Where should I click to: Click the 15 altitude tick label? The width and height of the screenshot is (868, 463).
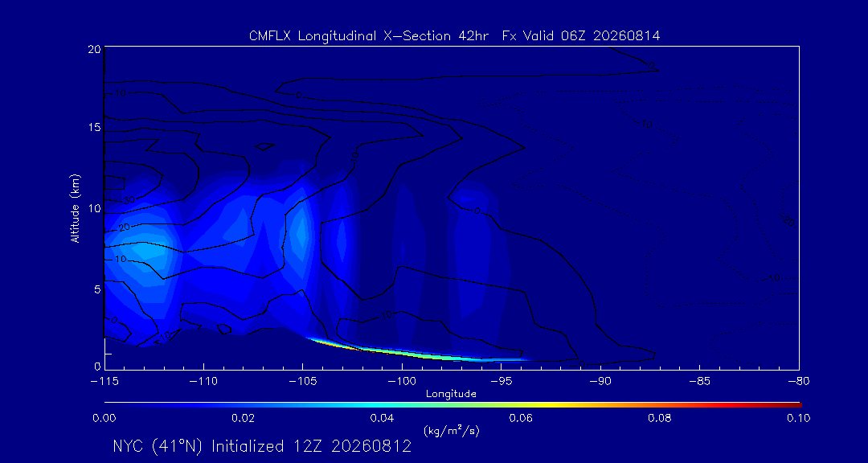[x=93, y=127]
